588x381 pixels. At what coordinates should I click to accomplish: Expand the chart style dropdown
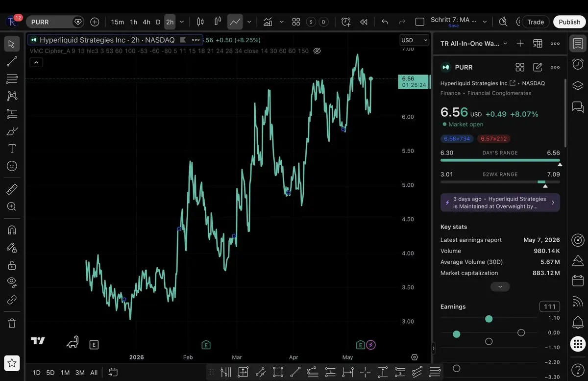[x=249, y=22]
